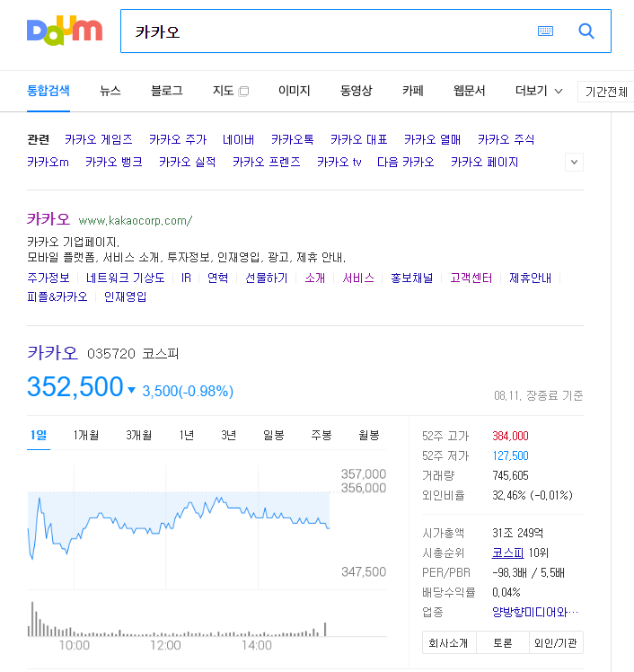Open the virtual keyboard icon in search box
The height and width of the screenshot is (672, 634).
click(x=545, y=31)
